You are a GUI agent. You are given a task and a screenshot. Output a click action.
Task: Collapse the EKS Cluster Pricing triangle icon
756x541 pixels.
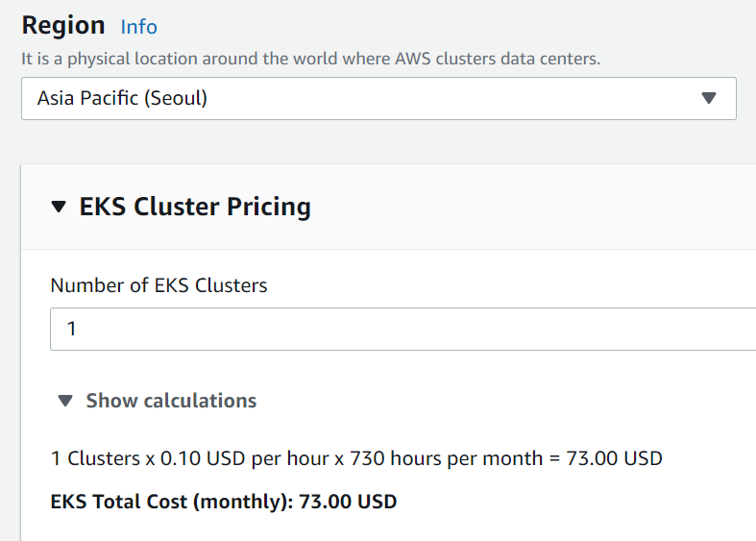[60, 207]
